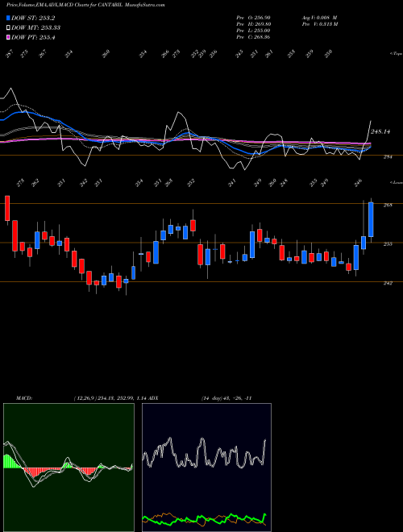The height and width of the screenshot is (532, 403).
Task: Click the MACD '(12,26,9)' parameter values
Action: coord(110,398)
